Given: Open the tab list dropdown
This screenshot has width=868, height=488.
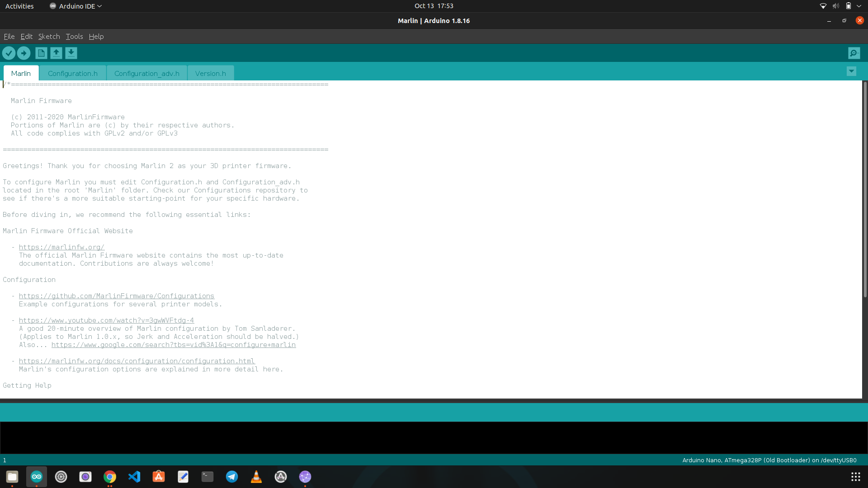Looking at the screenshot, I should click(x=851, y=71).
